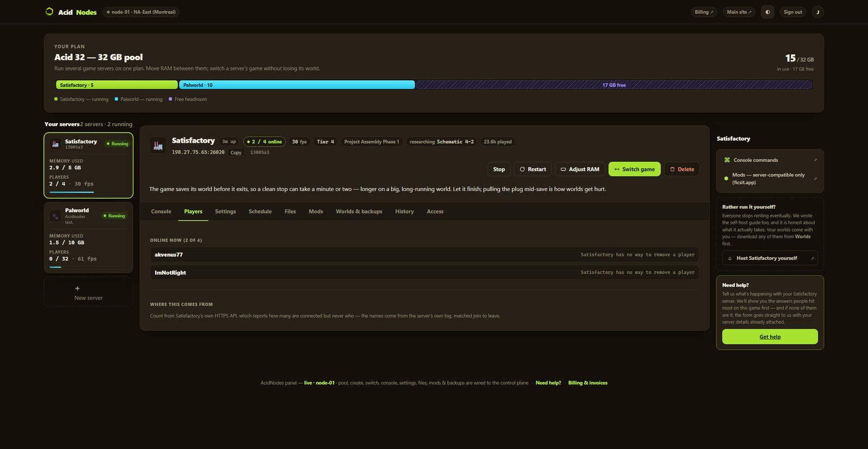Click node-01 NA-East (Montreal) badge
Viewport: 868px width, 449px height.
point(141,12)
